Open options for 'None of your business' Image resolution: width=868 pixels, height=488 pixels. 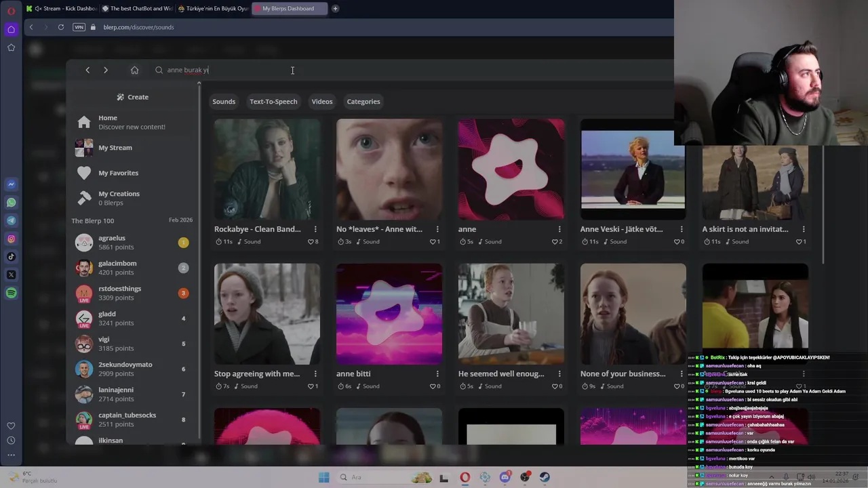[682, 373]
